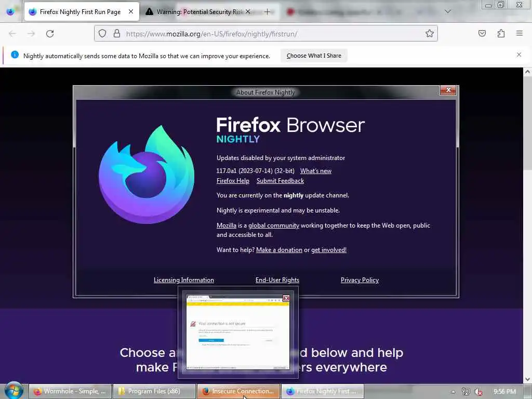Open the What's new link
The image size is (532, 399).
(316, 170)
